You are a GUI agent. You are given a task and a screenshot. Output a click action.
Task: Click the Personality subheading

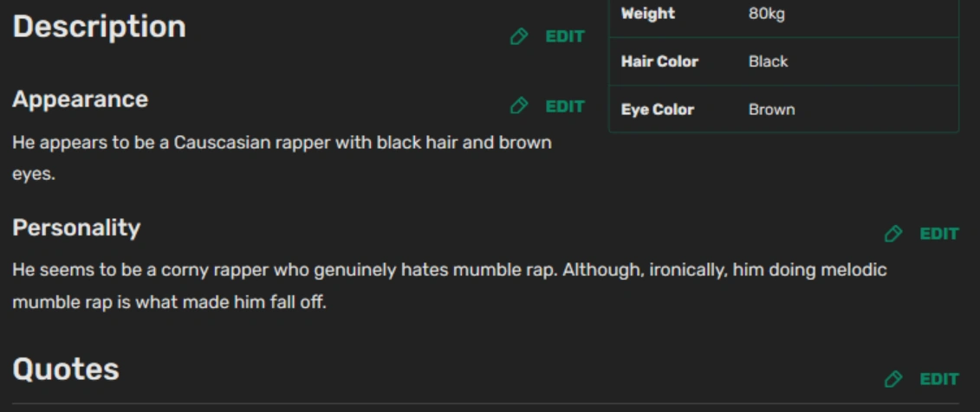click(x=76, y=228)
